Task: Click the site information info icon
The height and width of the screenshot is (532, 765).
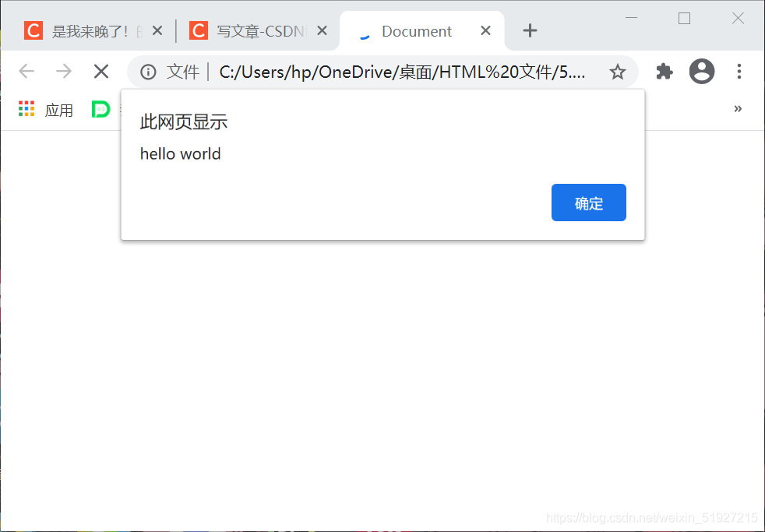Action: (x=148, y=71)
